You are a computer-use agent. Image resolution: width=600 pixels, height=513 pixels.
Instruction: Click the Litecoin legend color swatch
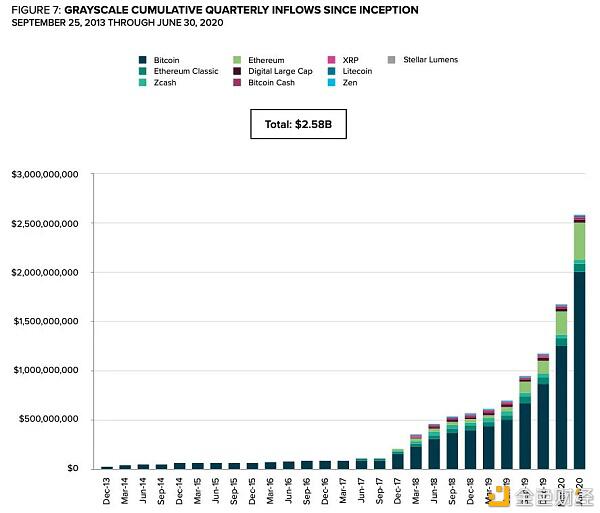(331, 71)
